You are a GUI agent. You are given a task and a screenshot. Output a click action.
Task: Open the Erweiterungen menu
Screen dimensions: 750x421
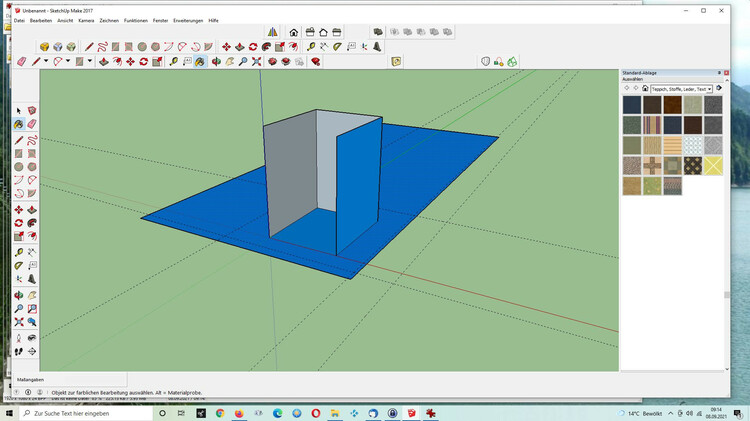coord(187,20)
